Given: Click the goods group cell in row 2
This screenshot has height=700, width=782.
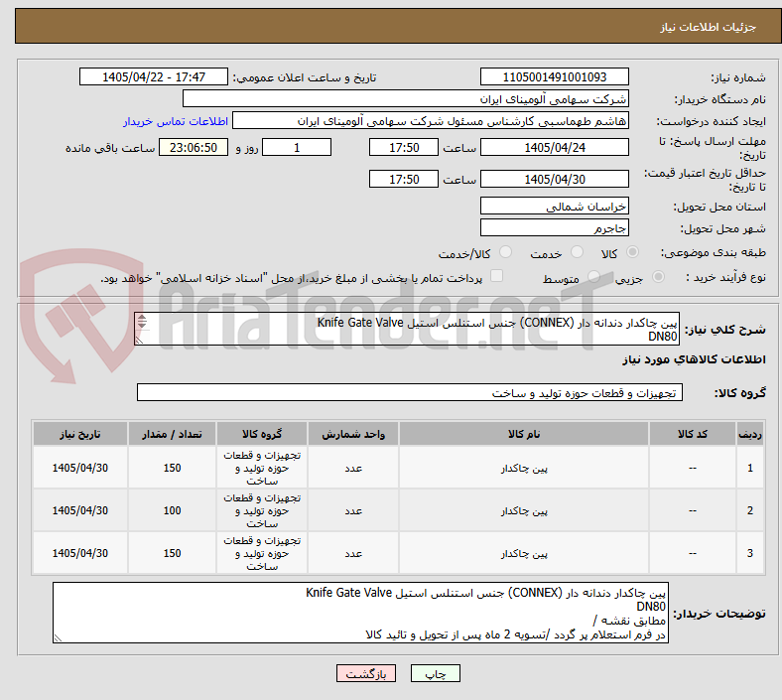Looking at the screenshot, I should point(262,510).
